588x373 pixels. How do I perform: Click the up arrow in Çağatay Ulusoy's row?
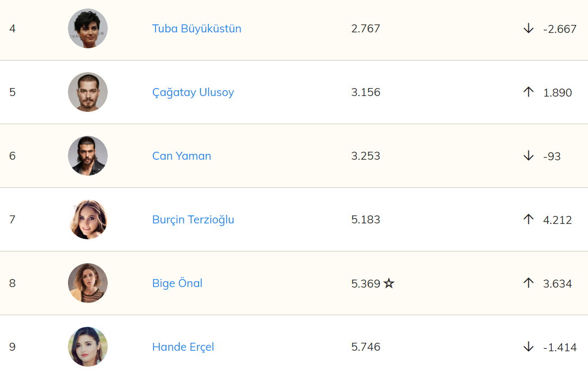click(528, 92)
